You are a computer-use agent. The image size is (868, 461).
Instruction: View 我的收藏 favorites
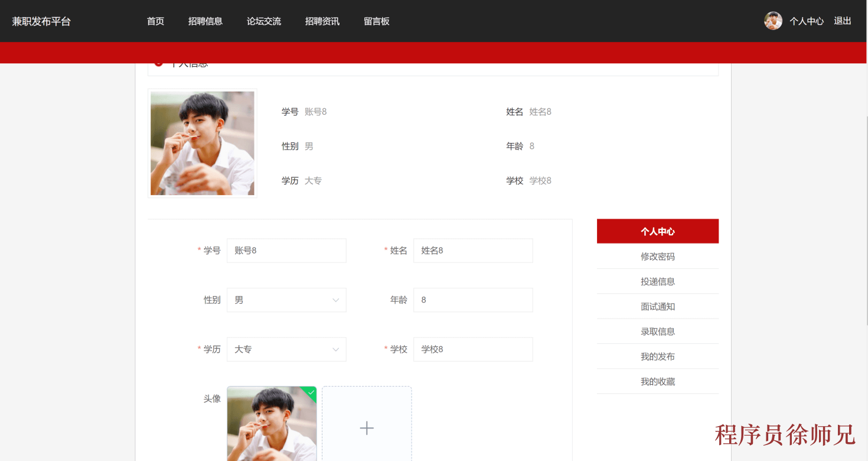(x=657, y=381)
